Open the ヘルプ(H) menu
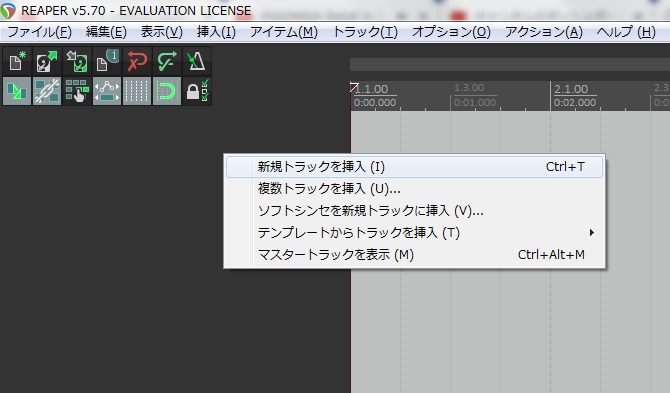Viewport: 670px width, 393px height. click(x=626, y=32)
